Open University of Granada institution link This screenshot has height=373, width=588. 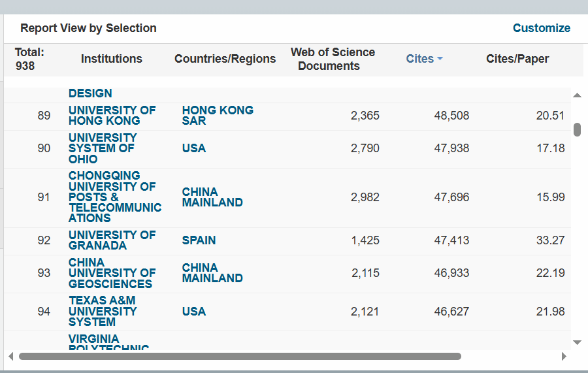tap(112, 240)
